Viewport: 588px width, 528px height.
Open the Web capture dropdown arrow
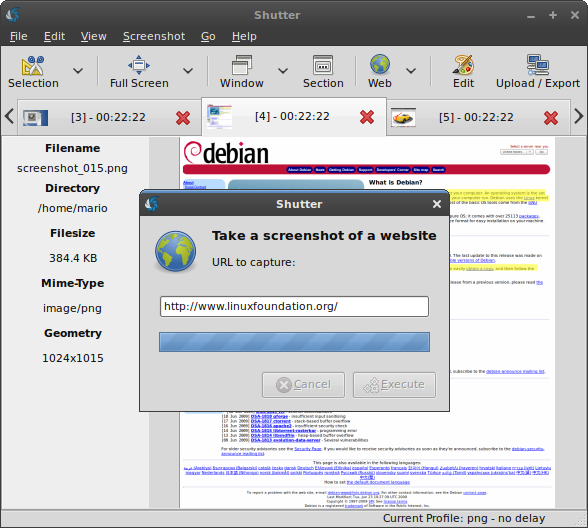click(x=411, y=70)
